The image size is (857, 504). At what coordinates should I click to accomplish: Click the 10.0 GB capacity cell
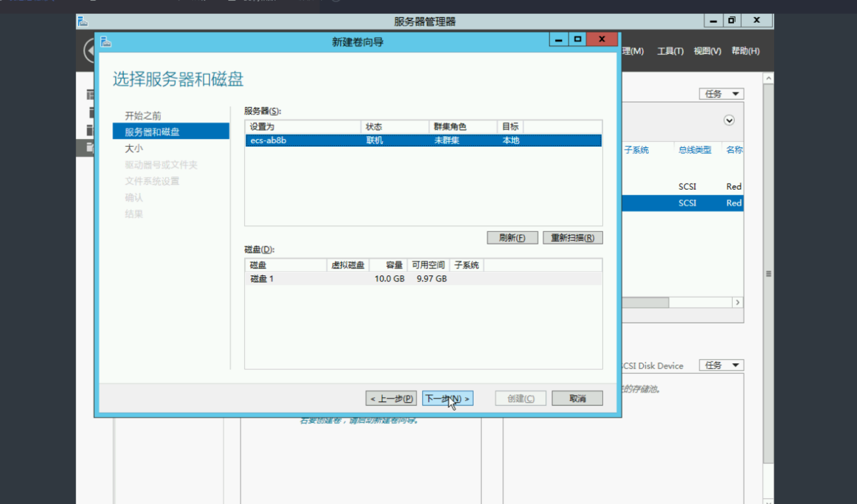coord(389,279)
